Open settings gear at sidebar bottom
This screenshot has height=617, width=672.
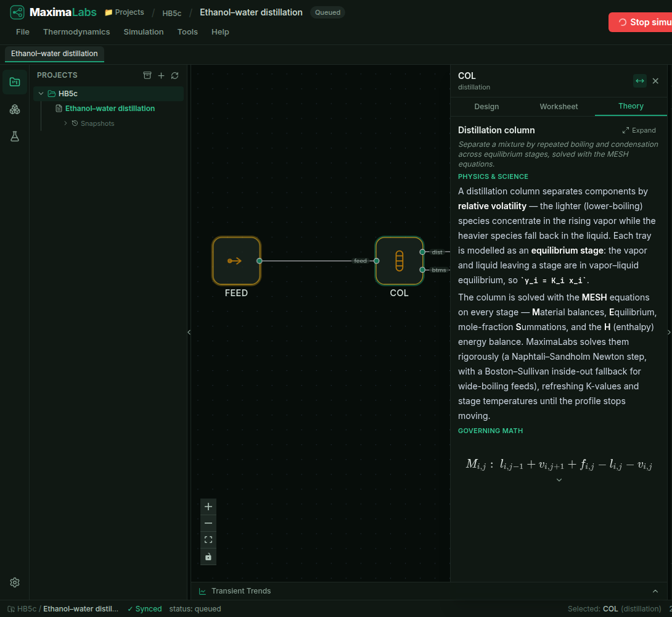click(x=15, y=582)
